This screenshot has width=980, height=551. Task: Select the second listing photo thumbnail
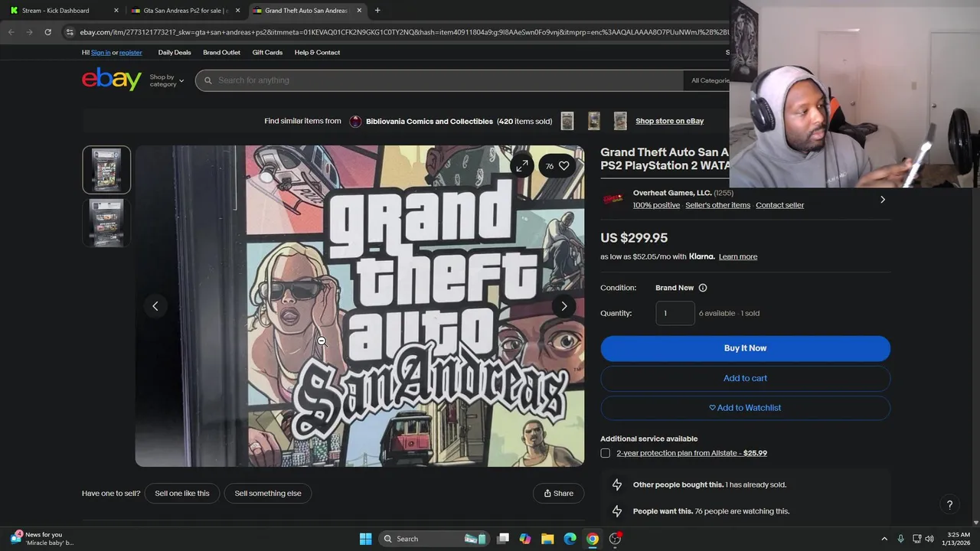coord(106,223)
